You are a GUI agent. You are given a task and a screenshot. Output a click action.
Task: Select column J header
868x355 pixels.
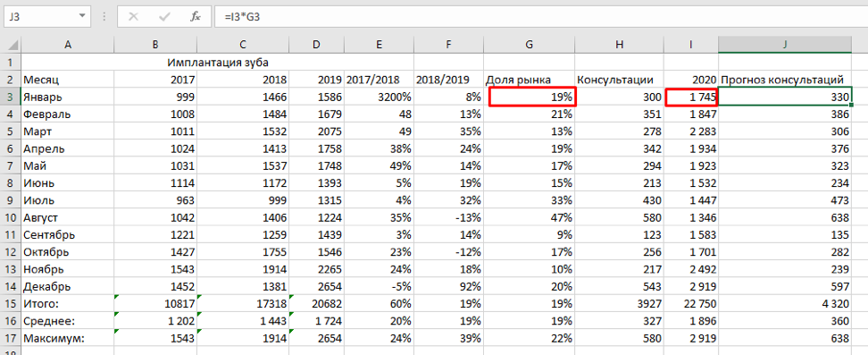tap(785, 45)
